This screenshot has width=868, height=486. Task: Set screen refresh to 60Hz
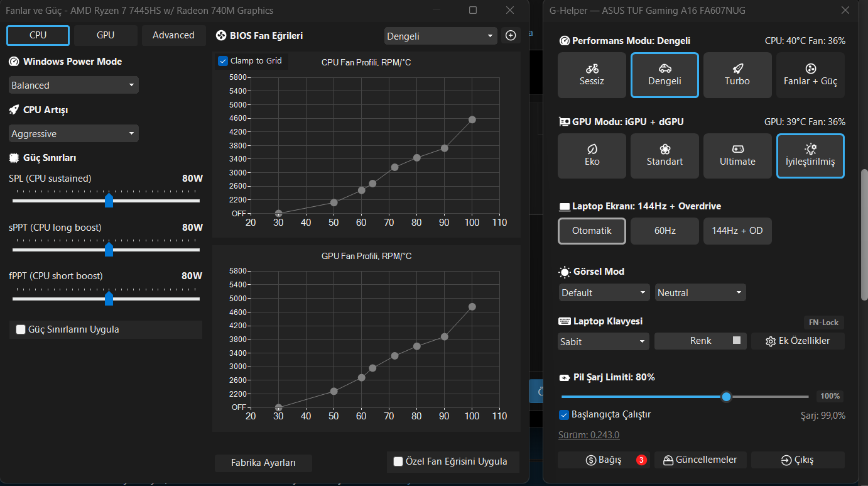[665, 231]
